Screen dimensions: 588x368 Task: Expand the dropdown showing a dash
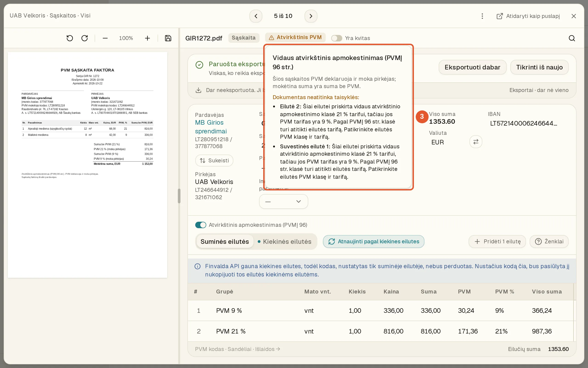283,201
